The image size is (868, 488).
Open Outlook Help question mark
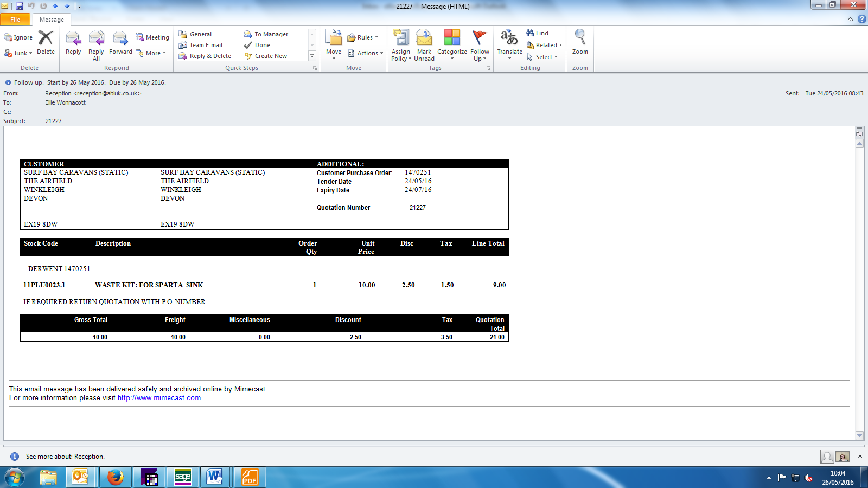[861, 19]
